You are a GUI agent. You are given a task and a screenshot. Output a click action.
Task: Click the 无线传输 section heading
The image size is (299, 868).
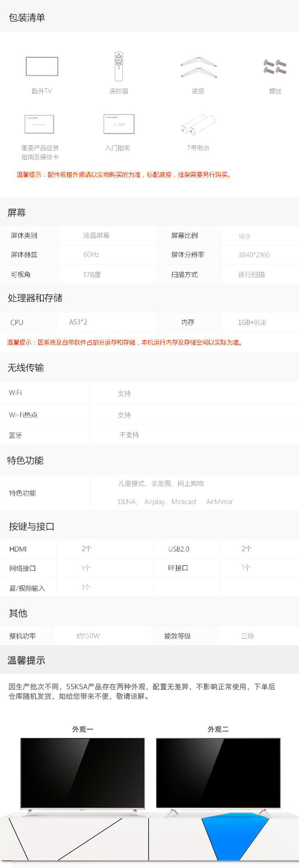point(26,368)
